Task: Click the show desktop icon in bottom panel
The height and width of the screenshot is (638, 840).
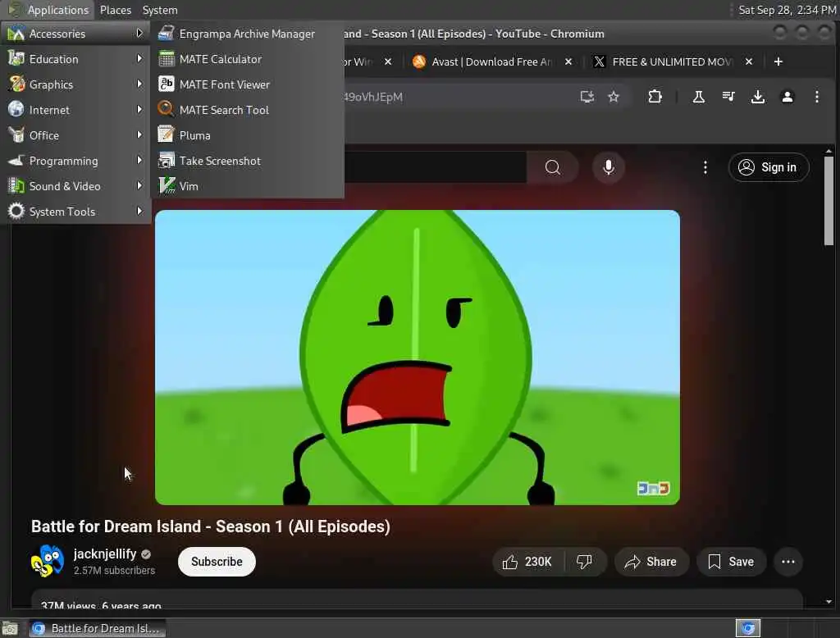Action: click(x=10, y=628)
